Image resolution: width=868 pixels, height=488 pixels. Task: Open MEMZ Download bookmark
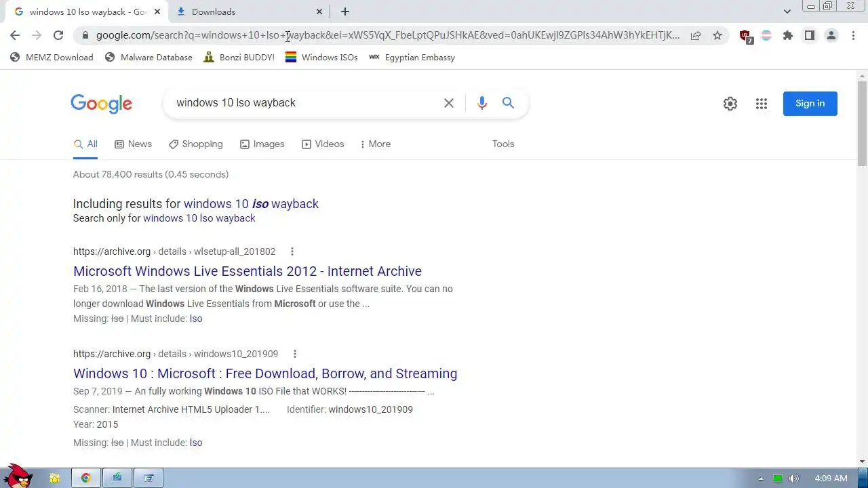click(x=52, y=58)
